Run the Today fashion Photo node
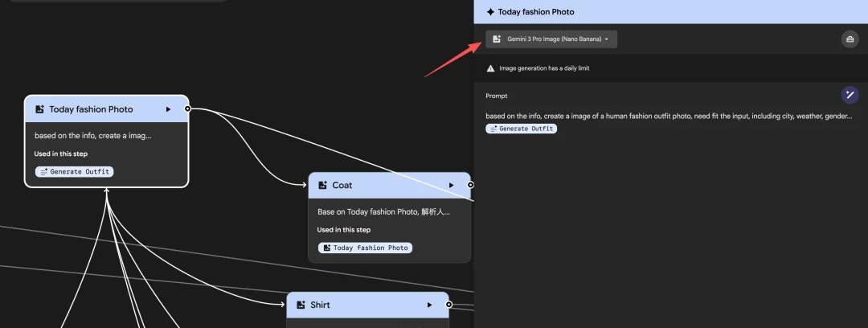The width and height of the screenshot is (868, 328). pos(168,109)
